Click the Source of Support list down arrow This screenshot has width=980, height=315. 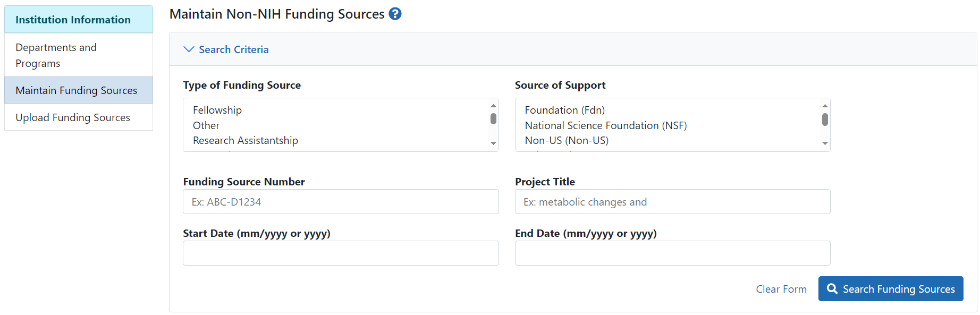coord(825,143)
